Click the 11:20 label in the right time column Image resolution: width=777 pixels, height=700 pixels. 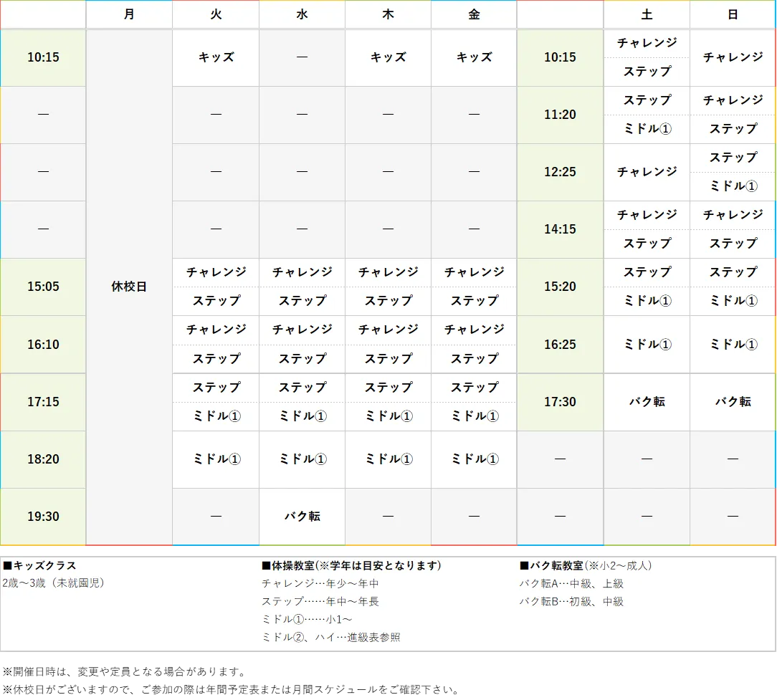pyautogui.click(x=559, y=115)
